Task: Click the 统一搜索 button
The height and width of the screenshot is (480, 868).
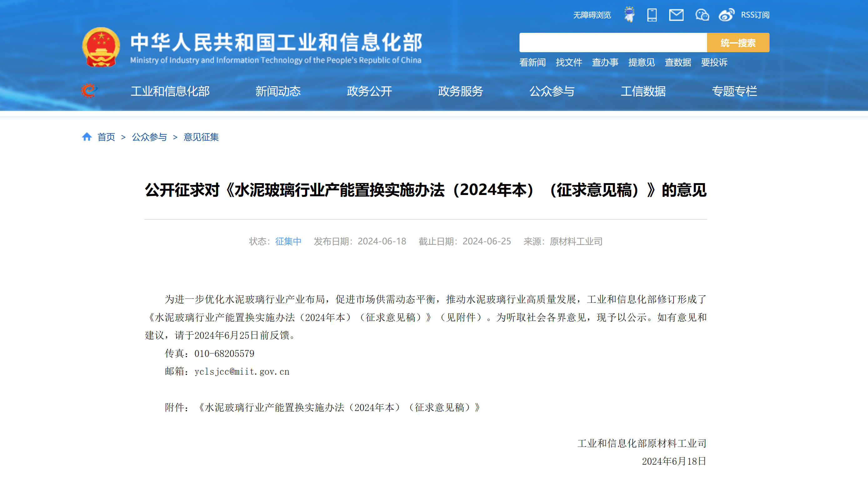Action: tap(738, 42)
